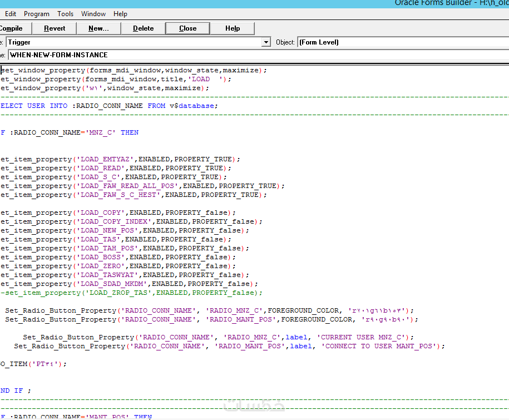Open the Help menu in menu bar

tap(120, 14)
